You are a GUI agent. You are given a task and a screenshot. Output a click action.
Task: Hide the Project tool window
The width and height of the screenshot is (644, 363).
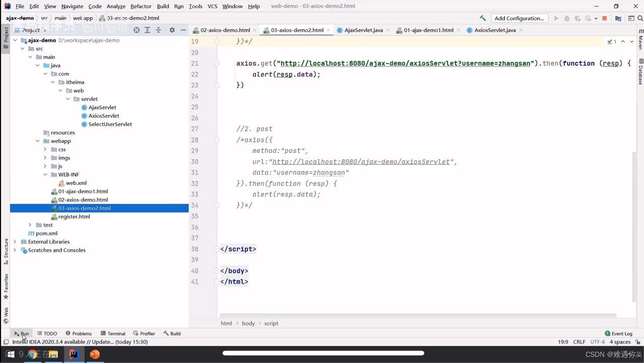click(x=183, y=30)
